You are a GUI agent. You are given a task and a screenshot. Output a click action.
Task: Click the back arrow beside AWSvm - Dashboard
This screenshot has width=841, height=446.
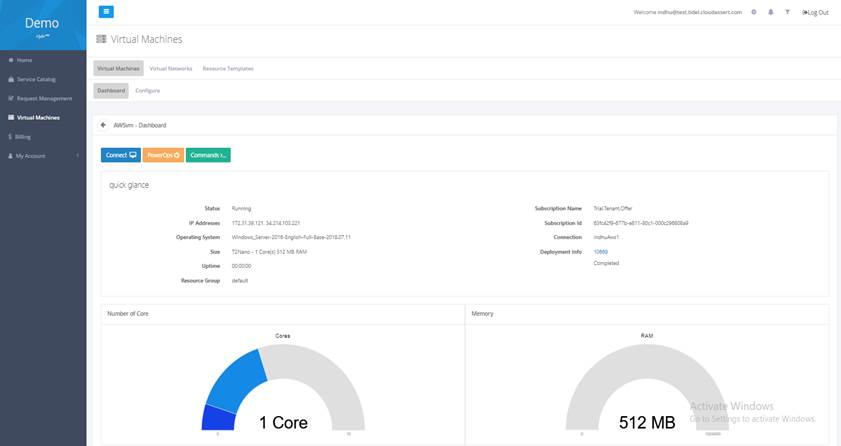103,125
